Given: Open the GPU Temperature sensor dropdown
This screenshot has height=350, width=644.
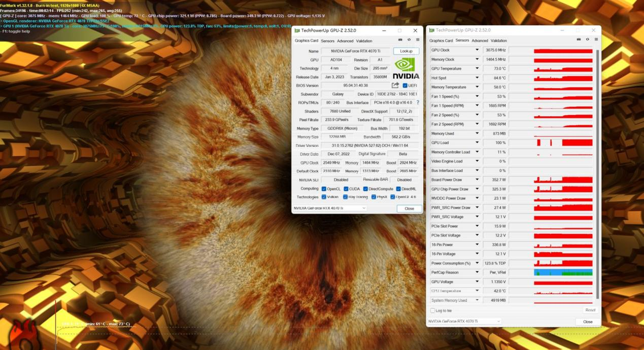Looking at the screenshot, I should [477, 68].
